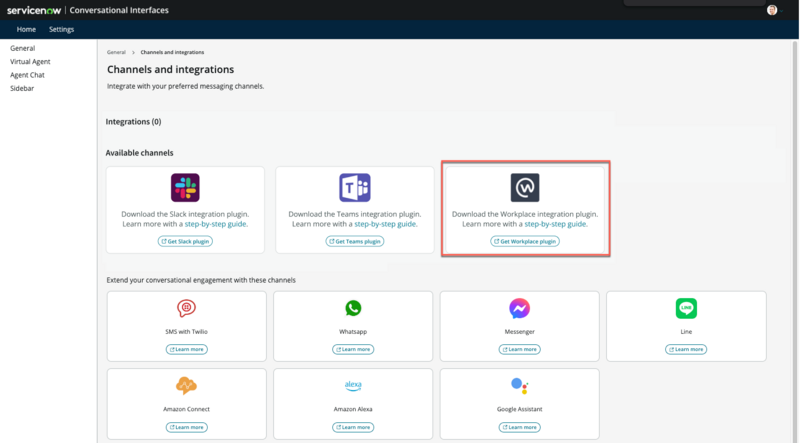Click the Available channels heading

coord(139,153)
